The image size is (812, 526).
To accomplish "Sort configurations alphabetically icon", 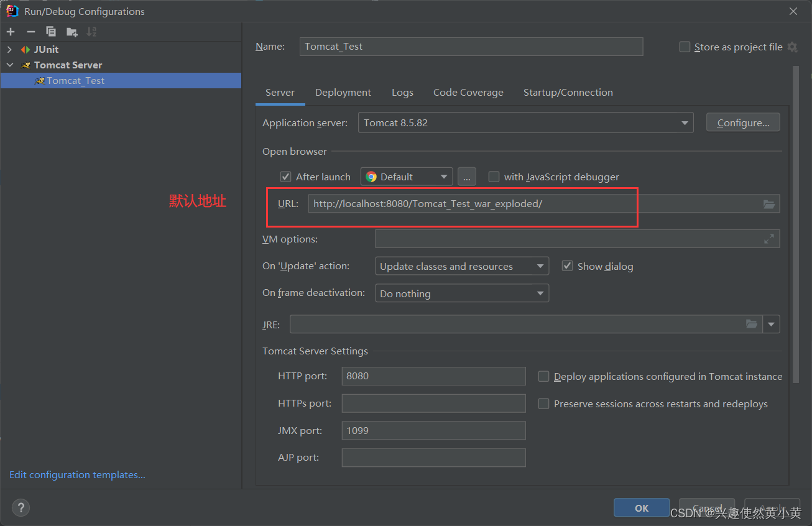I will click(91, 32).
